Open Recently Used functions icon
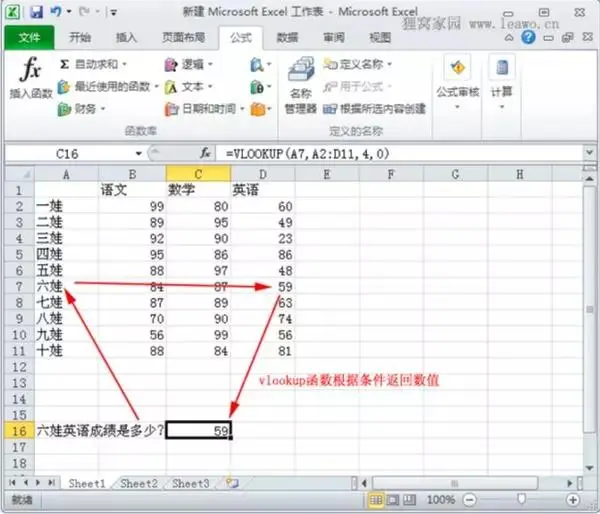Viewport: 600px width, 514px height. point(64,87)
